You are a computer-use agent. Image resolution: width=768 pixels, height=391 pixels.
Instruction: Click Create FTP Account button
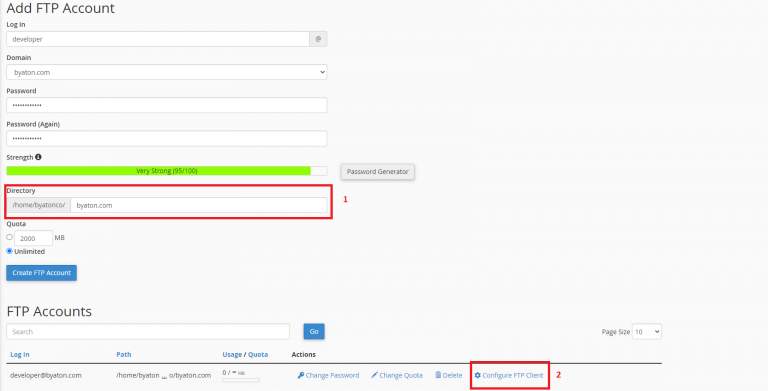click(42, 273)
